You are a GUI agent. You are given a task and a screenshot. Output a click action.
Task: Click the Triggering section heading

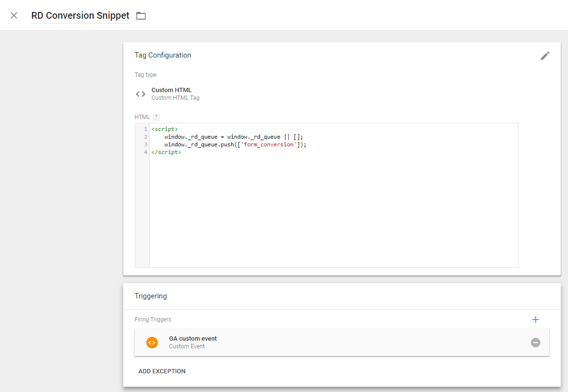[x=151, y=296]
